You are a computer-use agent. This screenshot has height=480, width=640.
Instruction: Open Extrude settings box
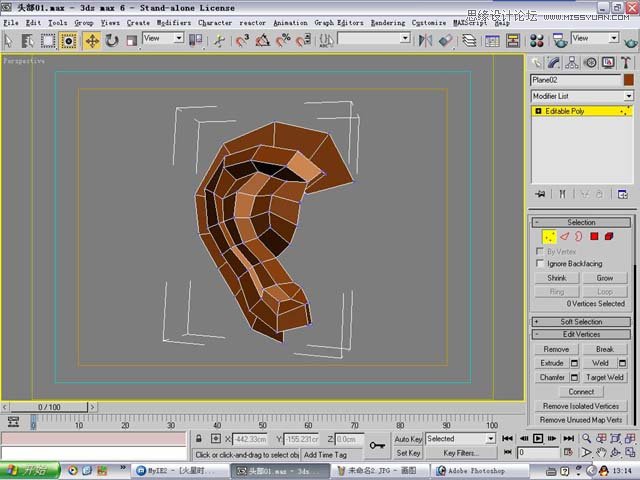[x=574, y=363]
